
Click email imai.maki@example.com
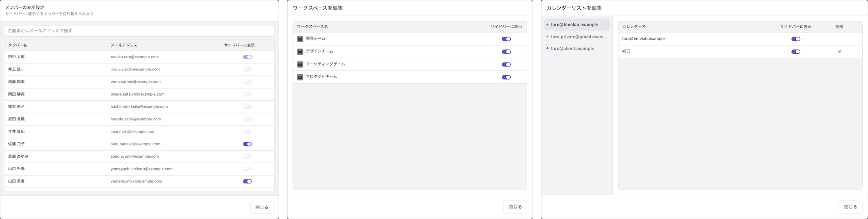pyautogui.click(x=133, y=132)
